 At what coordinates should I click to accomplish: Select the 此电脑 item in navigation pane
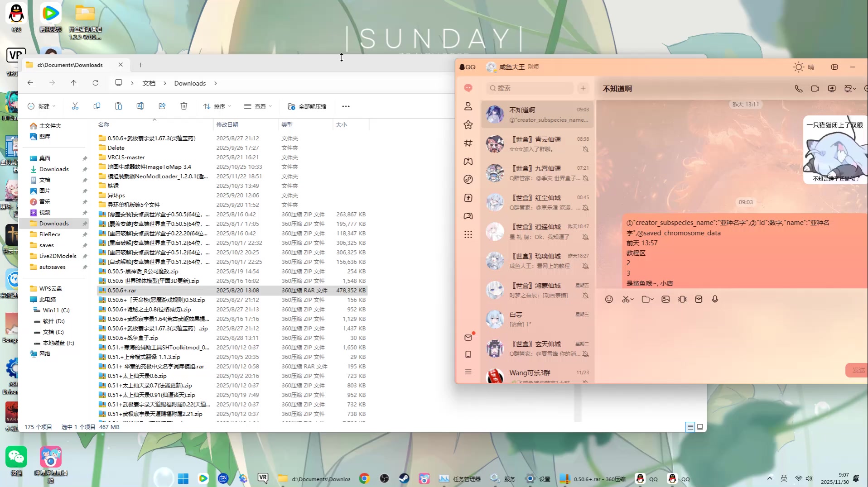coord(47,300)
